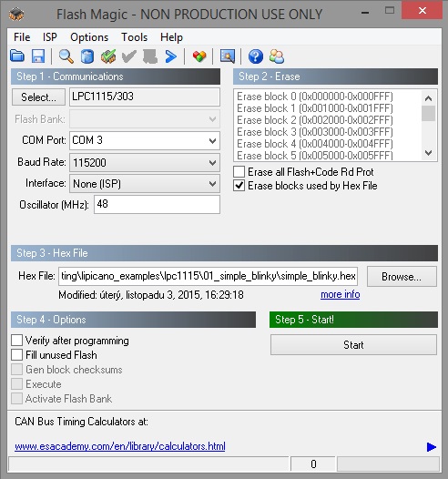Click the blue arrow Go/Execute toolbar icon
448x479 pixels.
tap(170, 56)
